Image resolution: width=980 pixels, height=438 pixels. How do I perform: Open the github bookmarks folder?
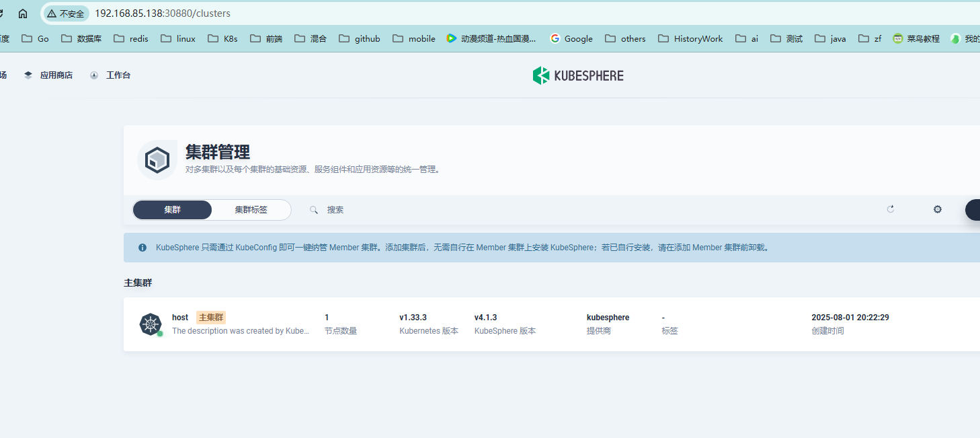point(360,38)
